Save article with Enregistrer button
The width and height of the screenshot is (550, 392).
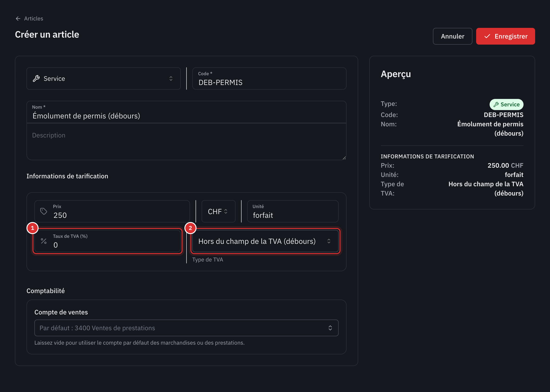[505, 36]
